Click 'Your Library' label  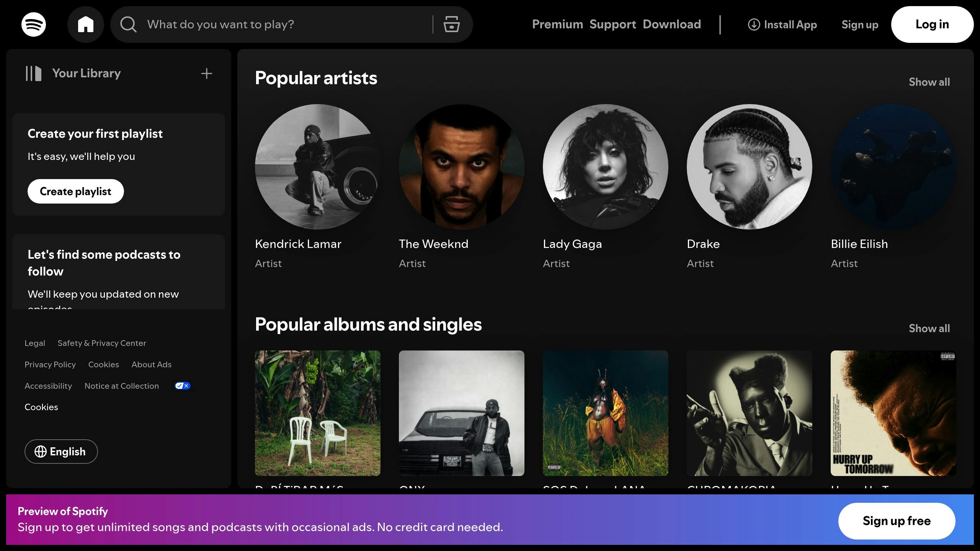[87, 73]
